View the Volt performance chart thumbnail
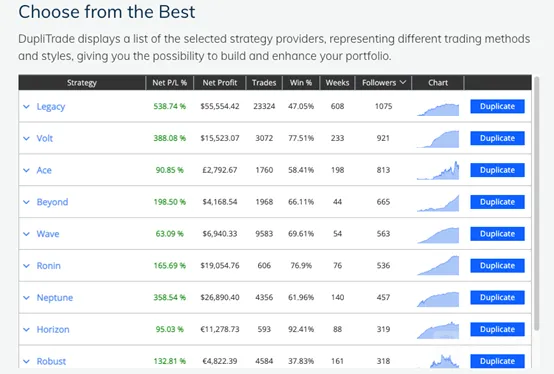Image resolution: width=554 pixels, height=374 pixels. click(x=438, y=139)
